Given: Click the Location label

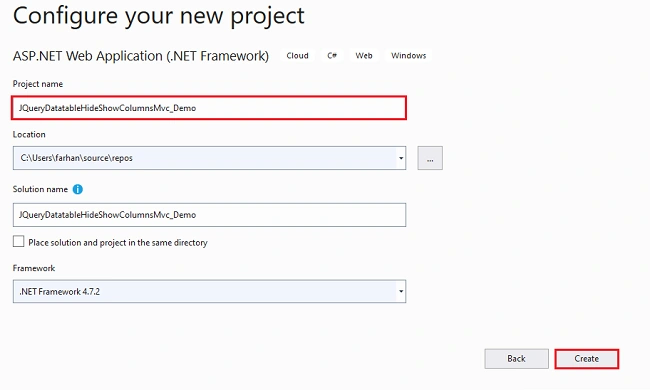Looking at the screenshot, I should [x=29, y=135].
